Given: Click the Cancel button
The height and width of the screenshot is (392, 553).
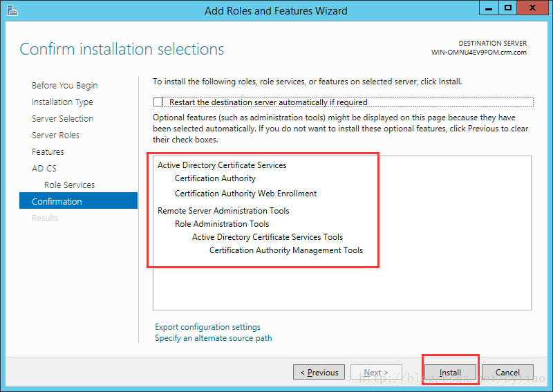Looking at the screenshot, I should (507, 372).
